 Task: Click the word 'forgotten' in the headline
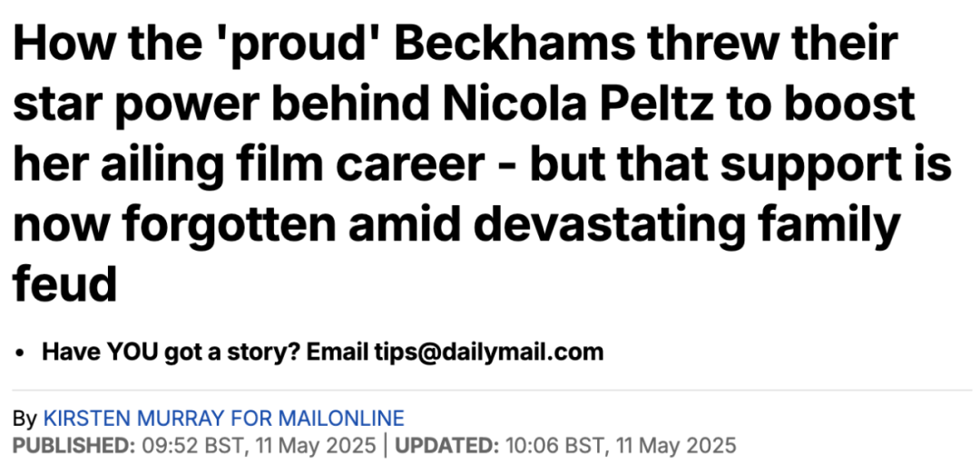tap(229, 224)
